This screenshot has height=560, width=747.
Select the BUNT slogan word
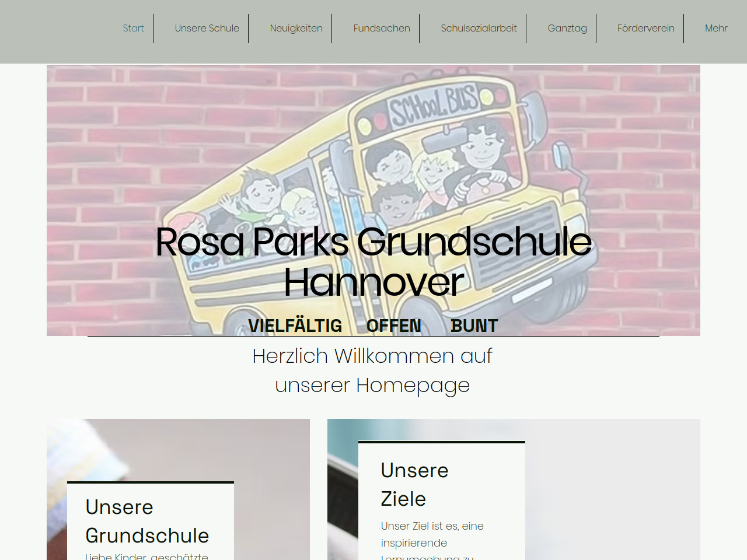[x=474, y=325]
